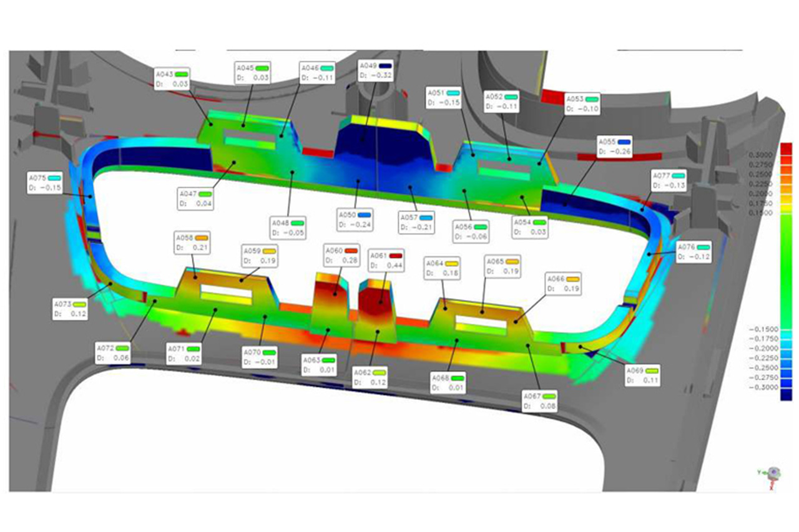
Task: Click the A061 annotation showing 0.44
Action: (387, 261)
